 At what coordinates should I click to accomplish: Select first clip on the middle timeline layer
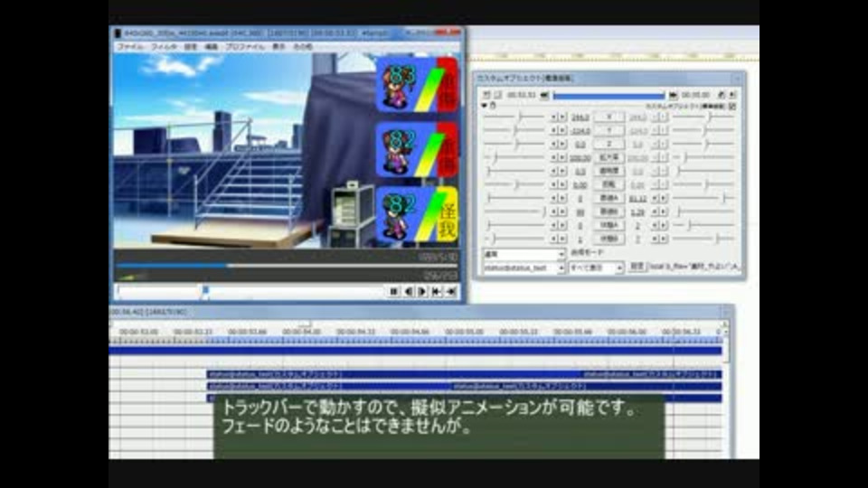coord(329,386)
